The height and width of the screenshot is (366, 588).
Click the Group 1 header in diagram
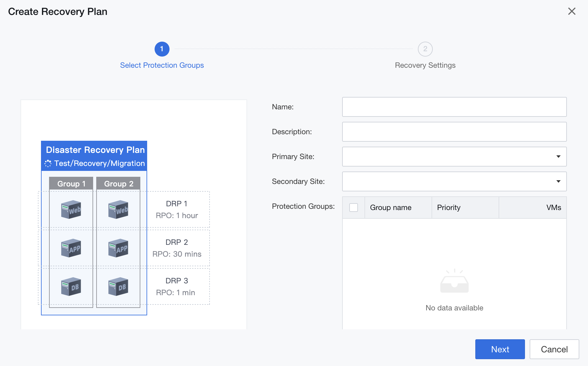pyautogui.click(x=71, y=183)
